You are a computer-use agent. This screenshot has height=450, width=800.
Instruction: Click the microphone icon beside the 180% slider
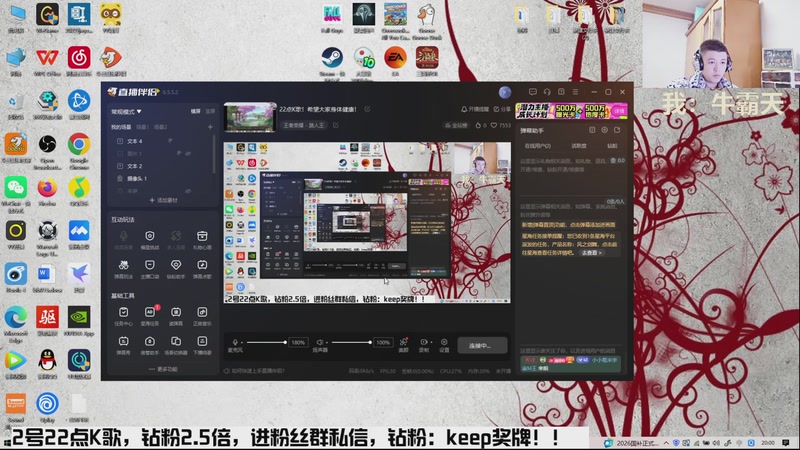(235, 342)
